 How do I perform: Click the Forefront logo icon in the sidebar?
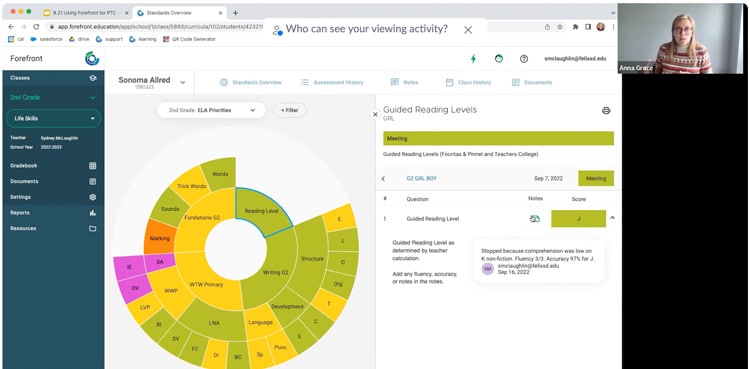click(x=92, y=58)
